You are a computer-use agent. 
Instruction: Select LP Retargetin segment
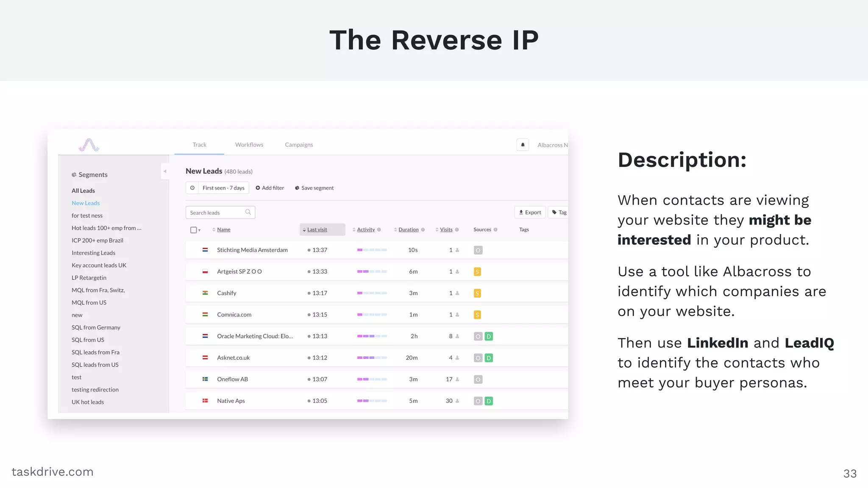[89, 278]
